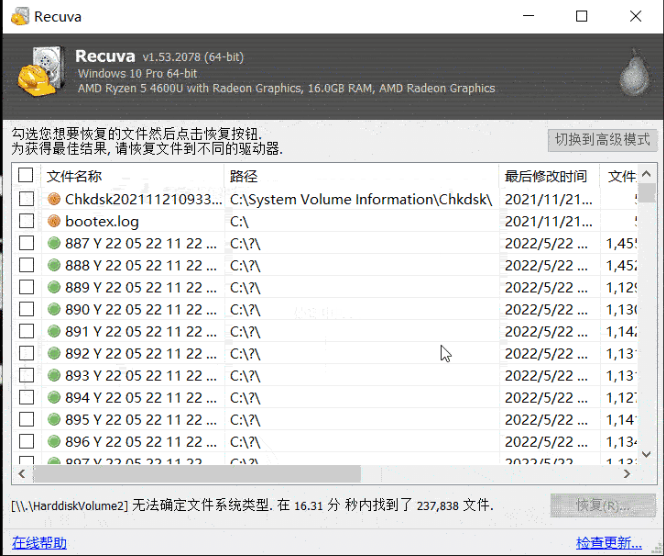Click the green status dot for file 892 Y

[x=54, y=353]
